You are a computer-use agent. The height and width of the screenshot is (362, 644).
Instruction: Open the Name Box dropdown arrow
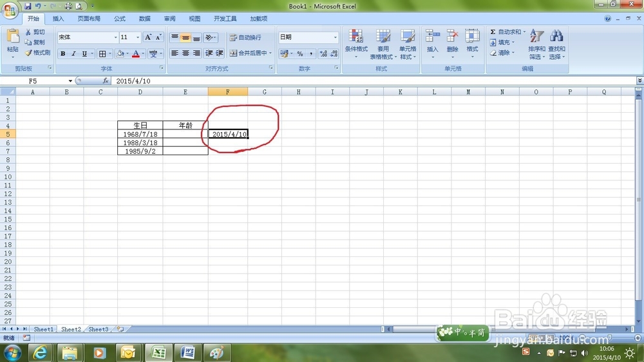tap(70, 81)
